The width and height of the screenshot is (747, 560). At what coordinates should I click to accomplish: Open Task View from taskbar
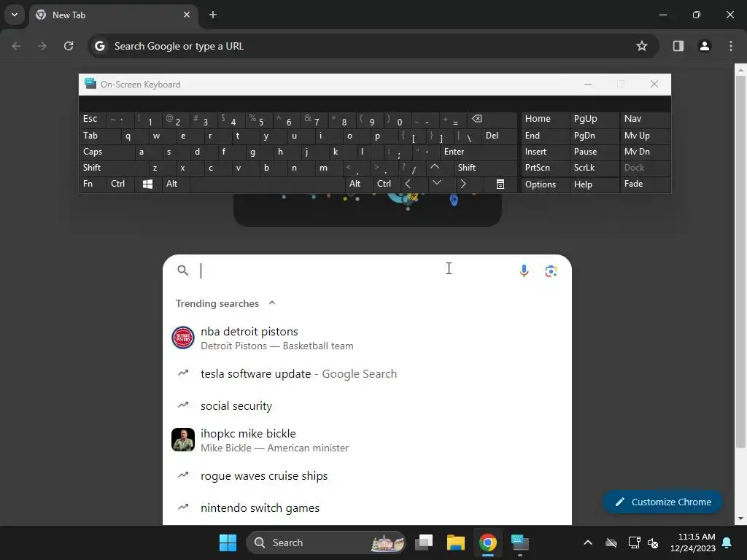424,542
